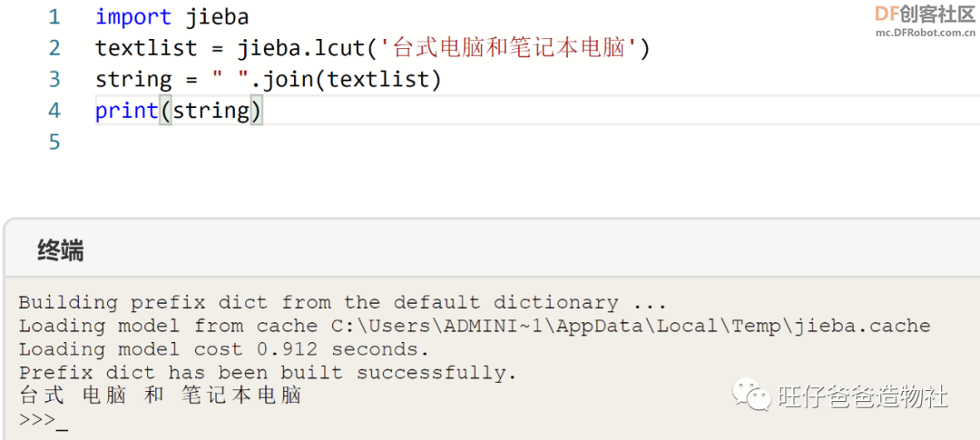Click the highlighted closing parenthesis after string
Screen dimensions: 980x440
click(x=256, y=112)
